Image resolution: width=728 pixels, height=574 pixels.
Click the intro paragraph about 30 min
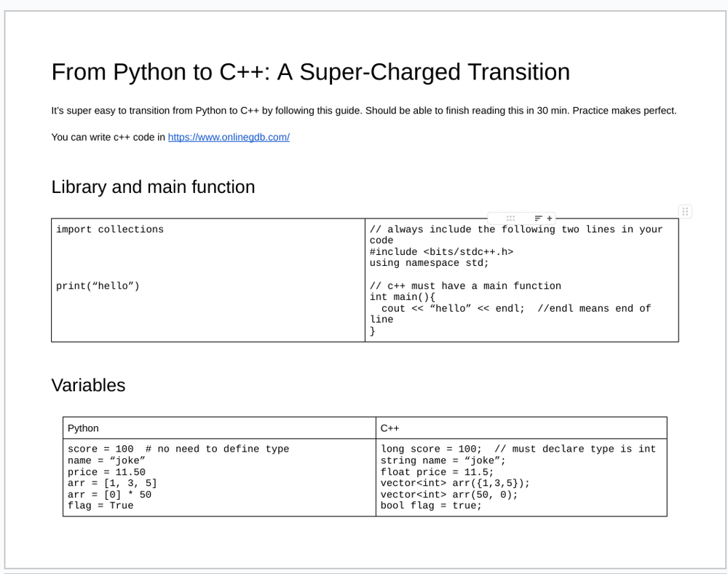click(x=363, y=111)
